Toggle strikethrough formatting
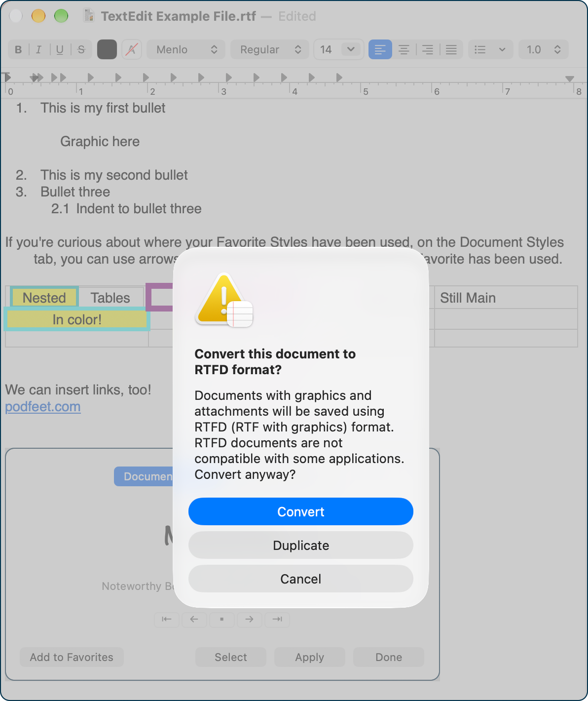The width and height of the screenshot is (588, 701). pos(81,49)
